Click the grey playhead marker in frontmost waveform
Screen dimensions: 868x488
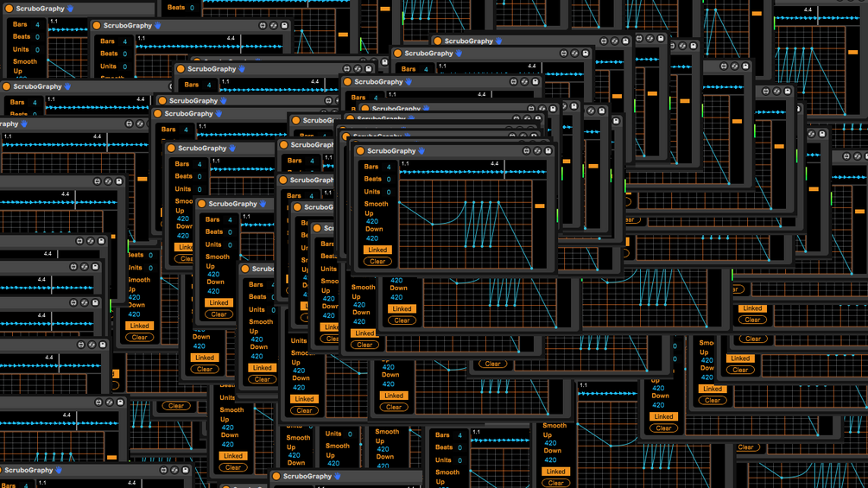pyautogui.click(x=505, y=169)
